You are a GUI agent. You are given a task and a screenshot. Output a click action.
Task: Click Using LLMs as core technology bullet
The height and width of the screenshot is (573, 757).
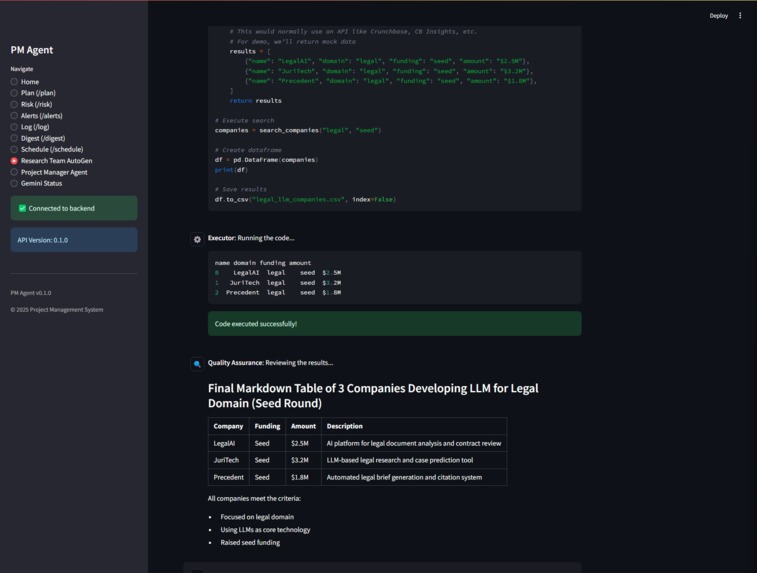tap(265, 530)
